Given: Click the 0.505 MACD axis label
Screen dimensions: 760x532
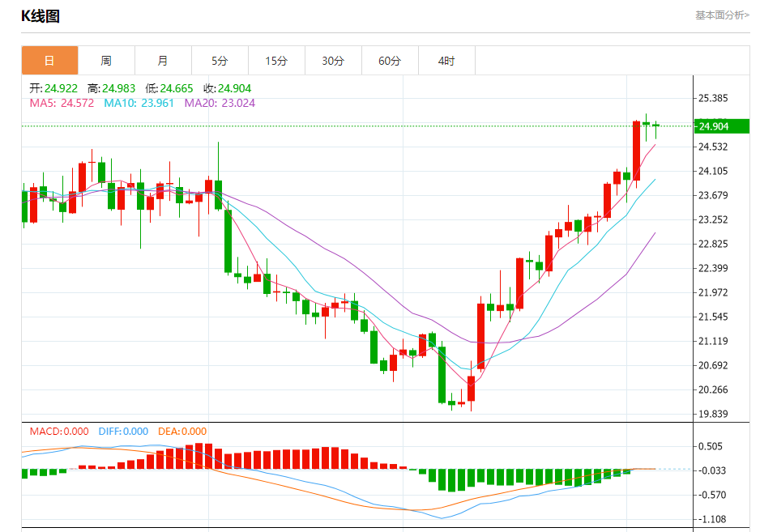Looking at the screenshot, I should 710,446.
